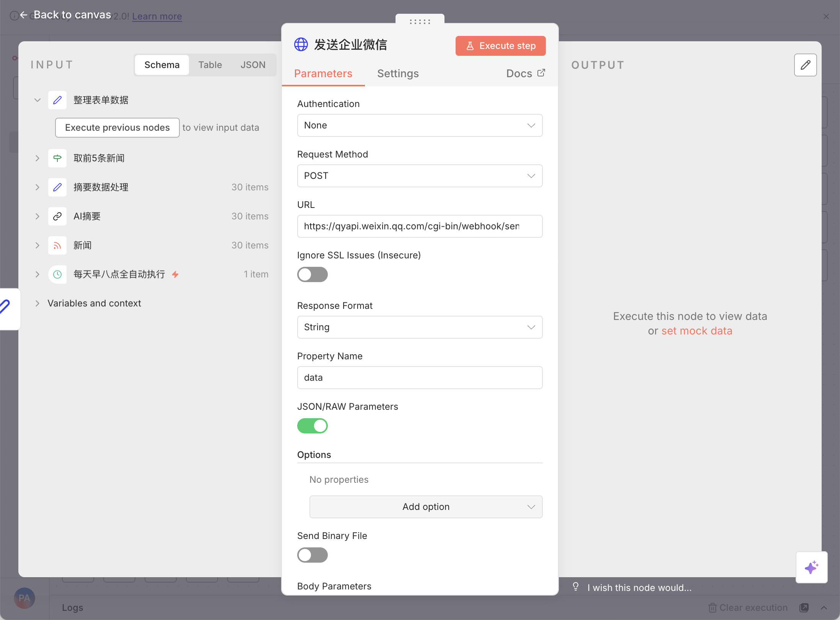Open the Response Format String dropdown
Image resolution: width=840 pixels, height=620 pixels.
(420, 327)
